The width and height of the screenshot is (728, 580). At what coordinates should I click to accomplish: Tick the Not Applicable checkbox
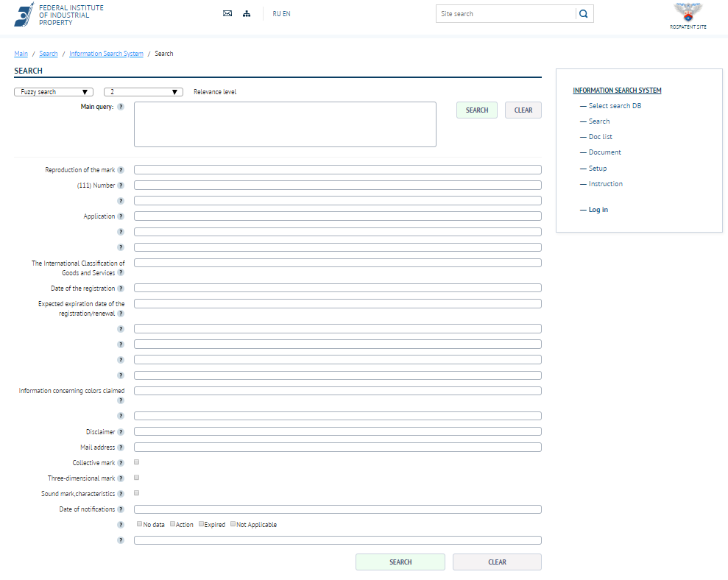coord(233,524)
